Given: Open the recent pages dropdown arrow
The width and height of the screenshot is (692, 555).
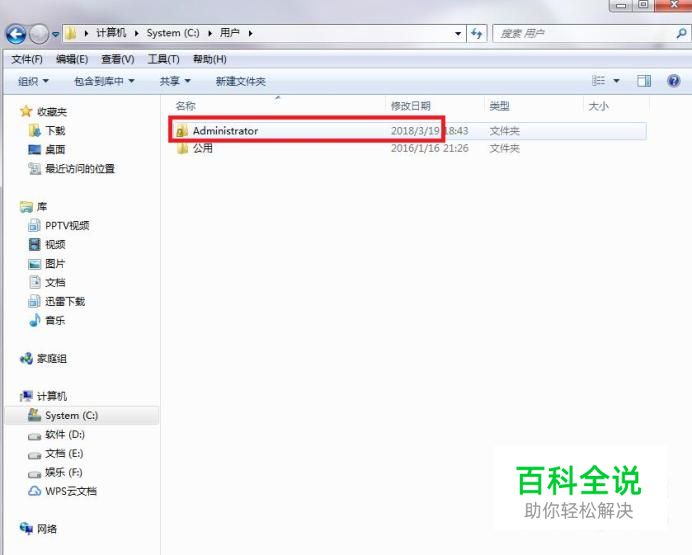Looking at the screenshot, I should click(x=56, y=34).
